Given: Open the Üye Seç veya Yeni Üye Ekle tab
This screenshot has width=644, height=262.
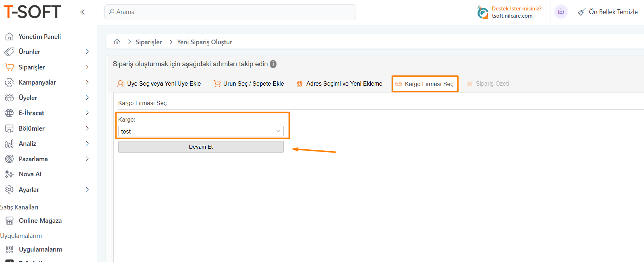Looking at the screenshot, I should tap(159, 83).
